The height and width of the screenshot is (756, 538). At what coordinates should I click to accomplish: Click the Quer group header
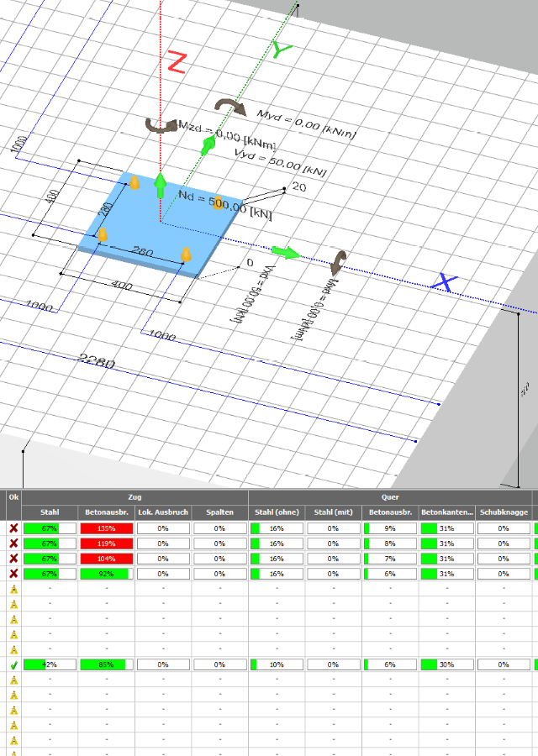391,497
